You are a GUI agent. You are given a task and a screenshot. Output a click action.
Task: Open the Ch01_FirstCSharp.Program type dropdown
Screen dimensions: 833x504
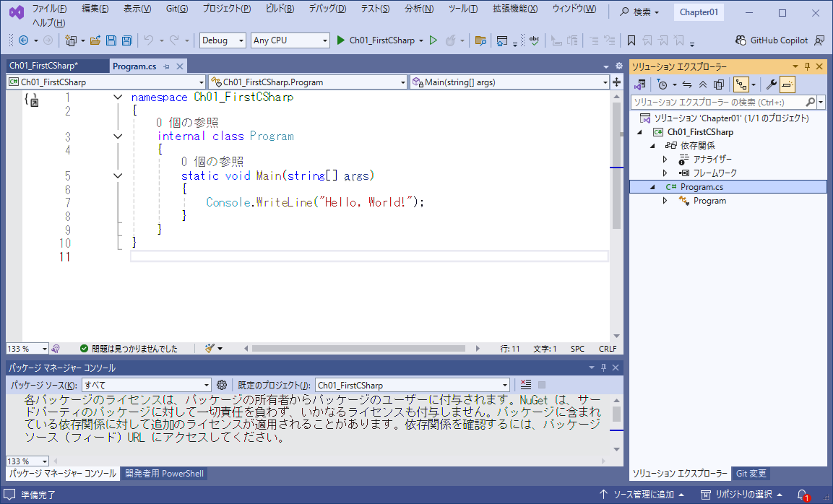[x=308, y=82]
